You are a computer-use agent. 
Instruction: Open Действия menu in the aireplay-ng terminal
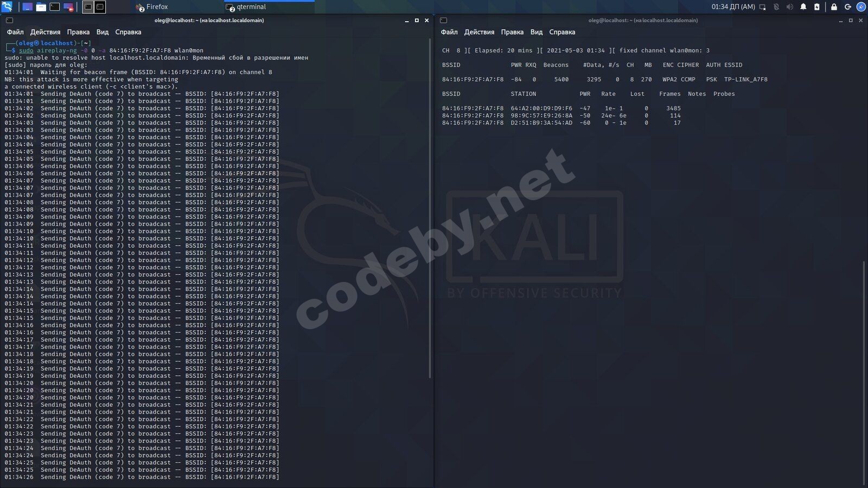coord(45,32)
